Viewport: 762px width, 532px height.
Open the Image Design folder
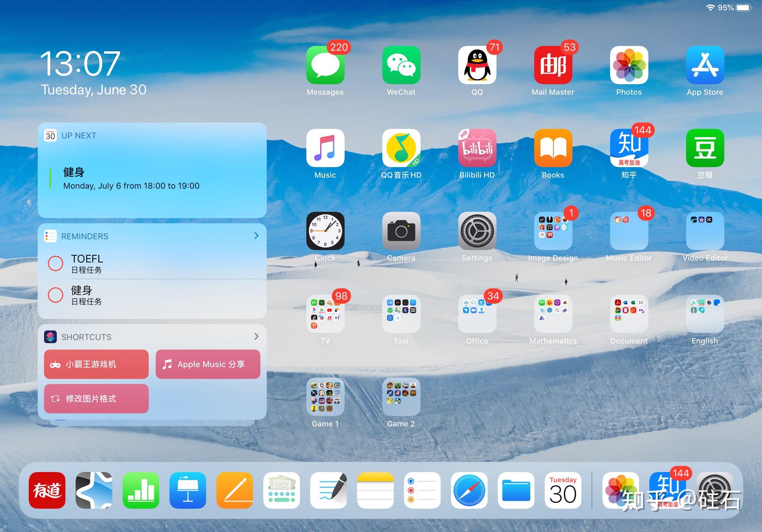(x=553, y=231)
